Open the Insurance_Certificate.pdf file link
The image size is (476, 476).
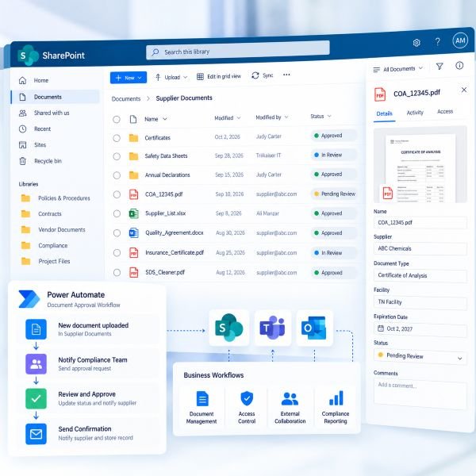coord(175,252)
